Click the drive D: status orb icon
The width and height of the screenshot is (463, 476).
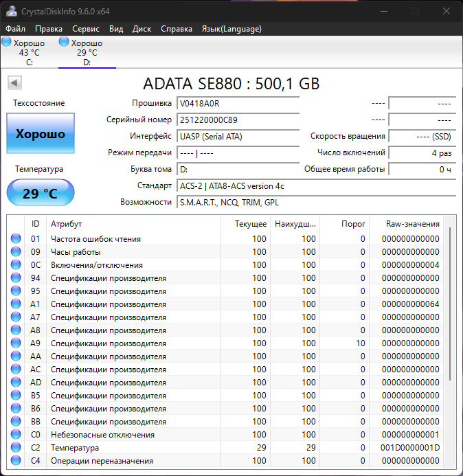[65, 43]
